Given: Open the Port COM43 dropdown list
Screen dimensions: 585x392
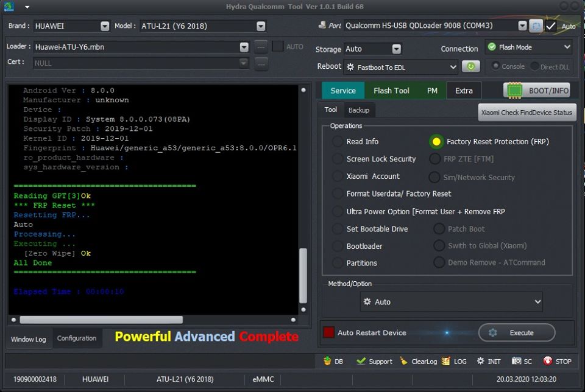Looking at the screenshot, I should (x=522, y=26).
